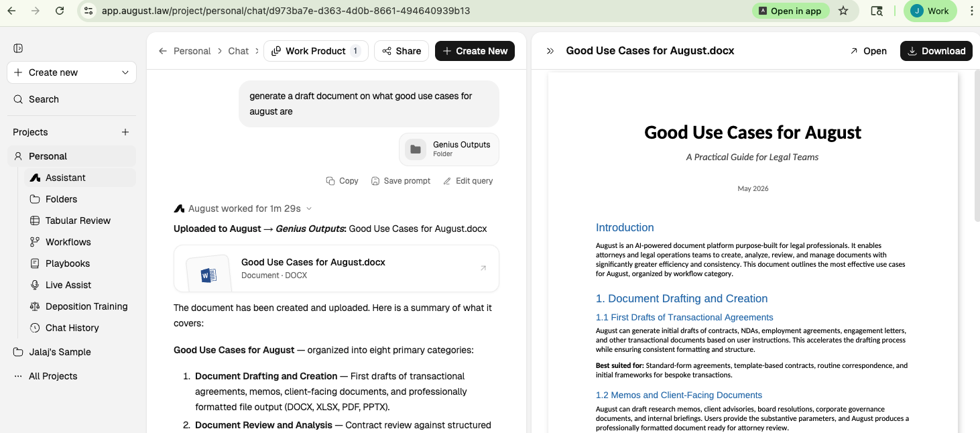Open Live Assist

[x=80, y=285]
